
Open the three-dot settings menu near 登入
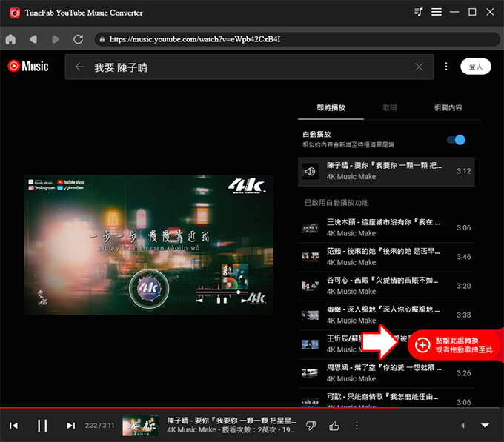(x=446, y=67)
